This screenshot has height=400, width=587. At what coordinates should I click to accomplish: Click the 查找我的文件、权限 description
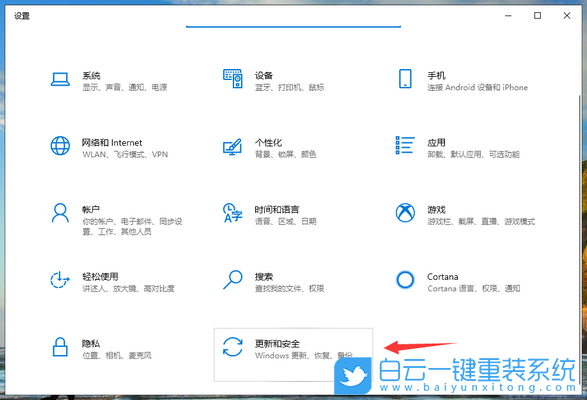tap(289, 288)
